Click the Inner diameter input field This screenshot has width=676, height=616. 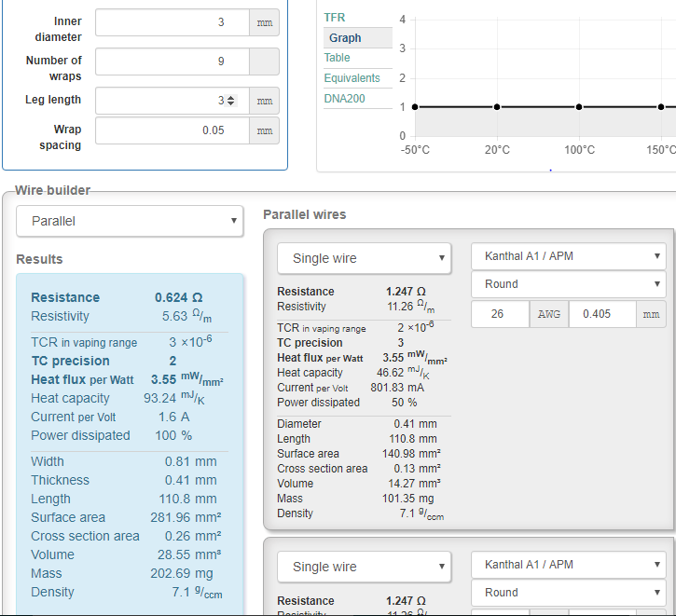pyautogui.click(x=172, y=22)
